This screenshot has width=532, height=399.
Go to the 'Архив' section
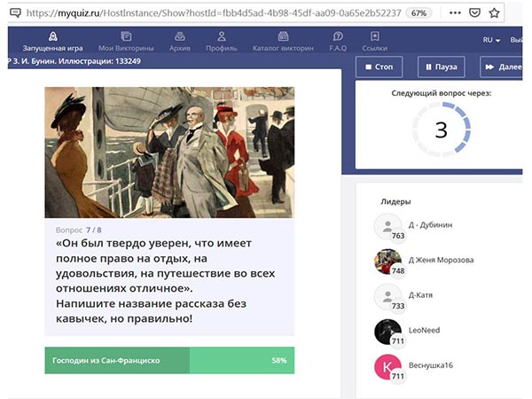179,42
